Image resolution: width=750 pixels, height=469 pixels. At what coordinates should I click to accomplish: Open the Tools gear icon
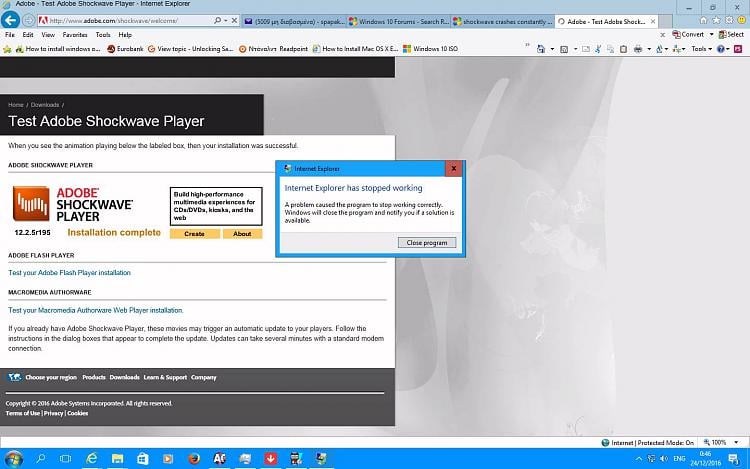[x=729, y=20]
